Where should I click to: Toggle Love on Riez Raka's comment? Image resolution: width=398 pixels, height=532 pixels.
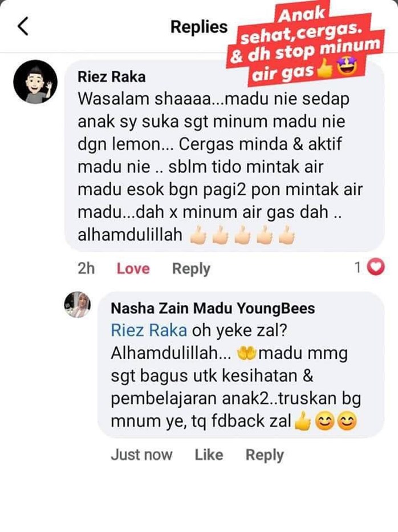(x=133, y=268)
